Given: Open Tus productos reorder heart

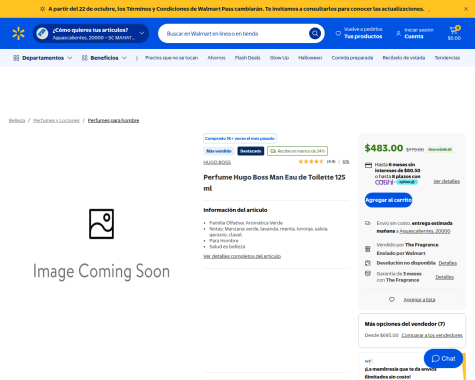Looking at the screenshot, I should [359, 33].
